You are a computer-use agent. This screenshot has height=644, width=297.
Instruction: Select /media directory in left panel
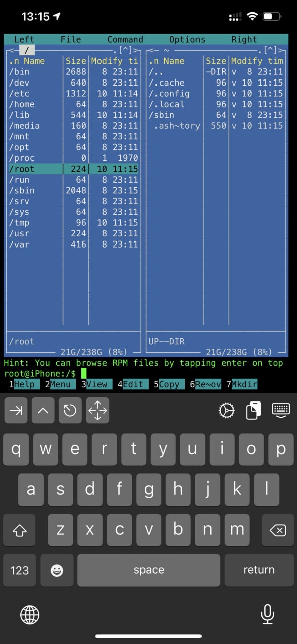(73, 126)
